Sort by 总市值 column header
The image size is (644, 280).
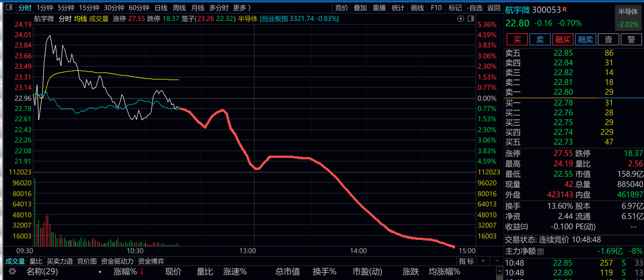[287, 271]
